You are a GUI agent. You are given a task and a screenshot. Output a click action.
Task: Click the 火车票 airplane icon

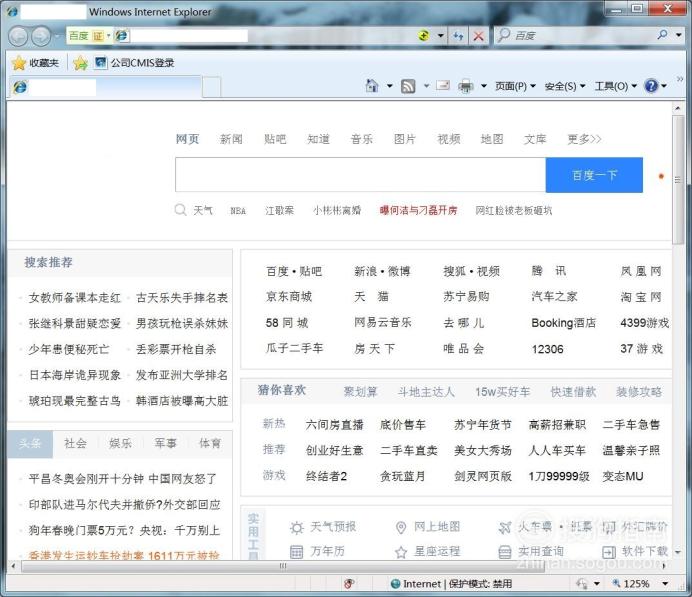[x=505, y=527]
